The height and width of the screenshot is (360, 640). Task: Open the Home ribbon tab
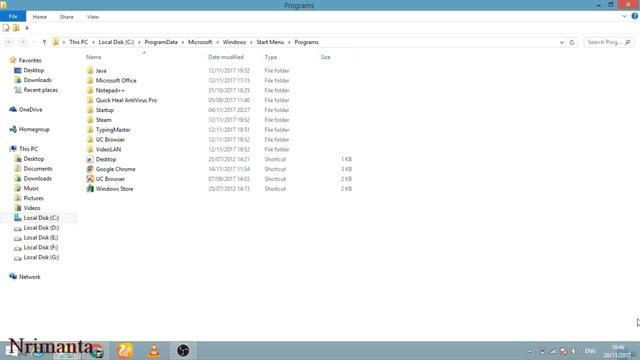40,17
